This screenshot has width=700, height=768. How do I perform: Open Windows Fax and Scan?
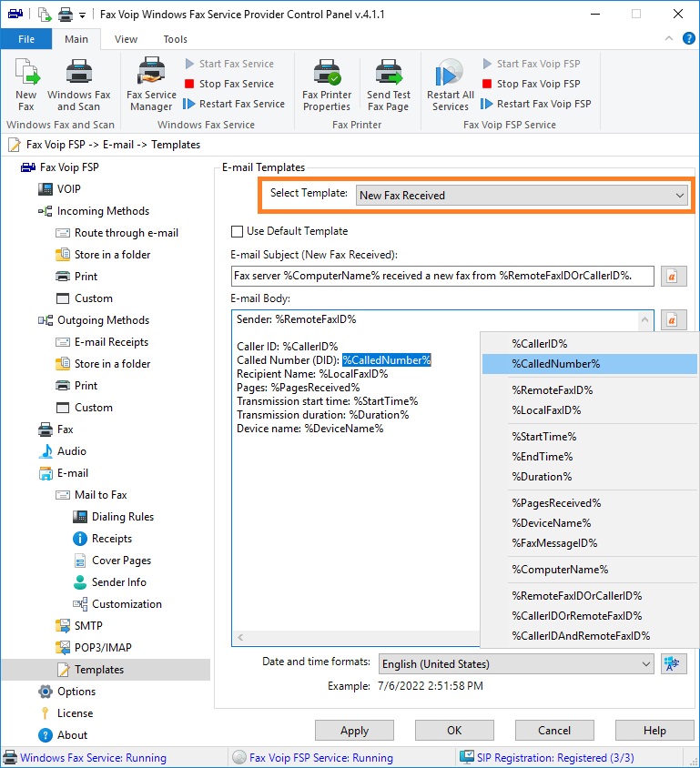click(79, 85)
